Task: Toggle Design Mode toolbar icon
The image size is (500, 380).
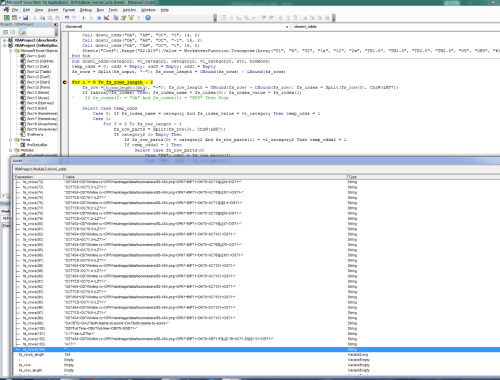Action: click(107, 18)
